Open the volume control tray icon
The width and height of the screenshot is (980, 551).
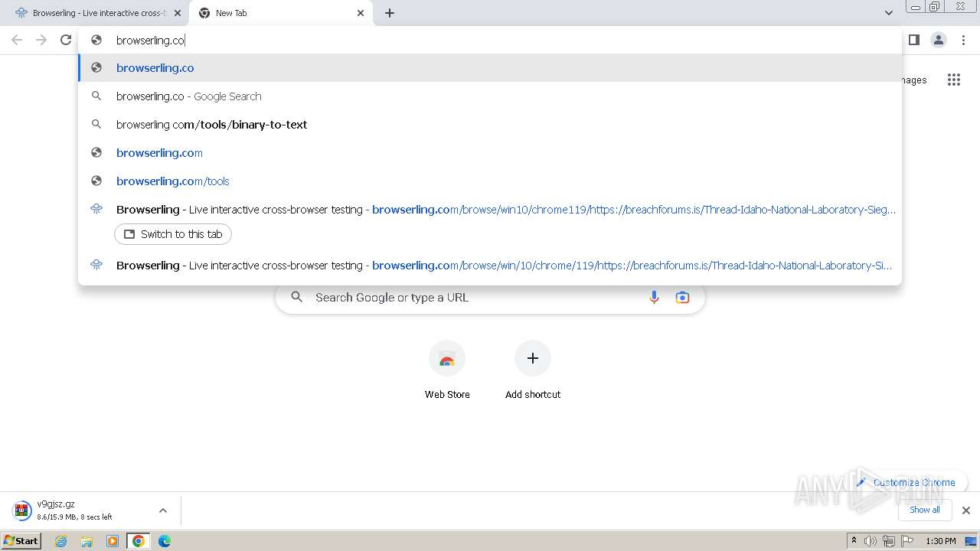coord(871,541)
